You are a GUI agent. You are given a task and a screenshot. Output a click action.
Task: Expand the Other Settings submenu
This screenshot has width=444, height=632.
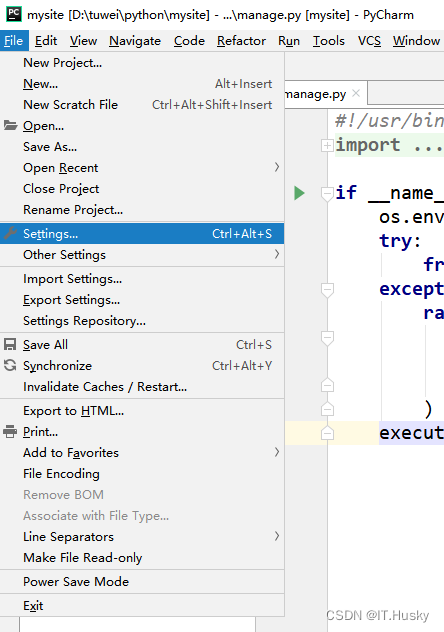[277, 254]
